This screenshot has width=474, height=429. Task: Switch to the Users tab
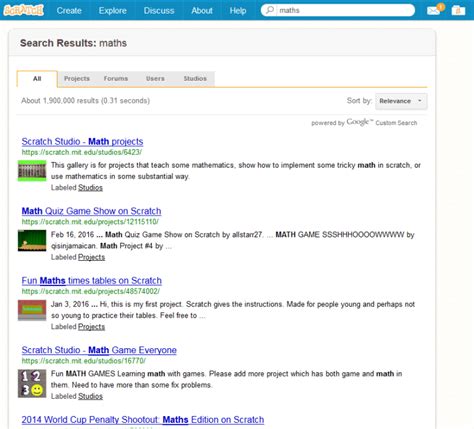coord(155,79)
